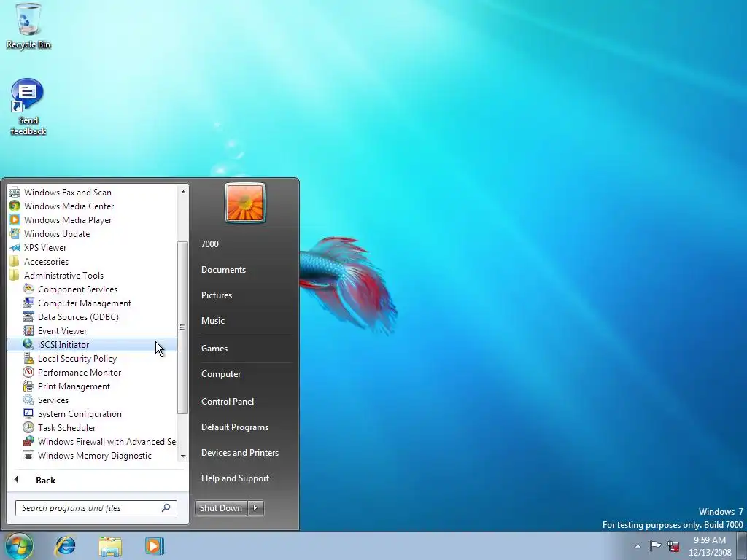
Task: Click the Action Center flag icon
Action: (656, 545)
